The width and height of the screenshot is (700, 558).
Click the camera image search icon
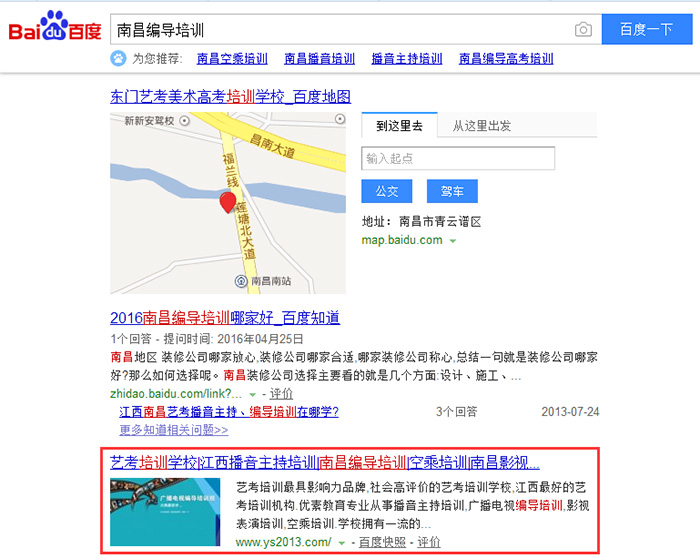point(583,30)
